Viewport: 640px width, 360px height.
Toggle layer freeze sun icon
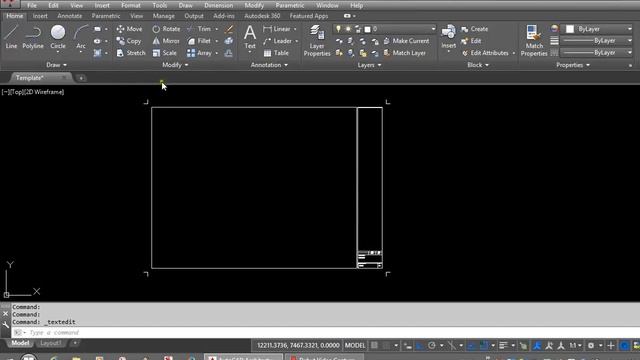(x=348, y=29)
